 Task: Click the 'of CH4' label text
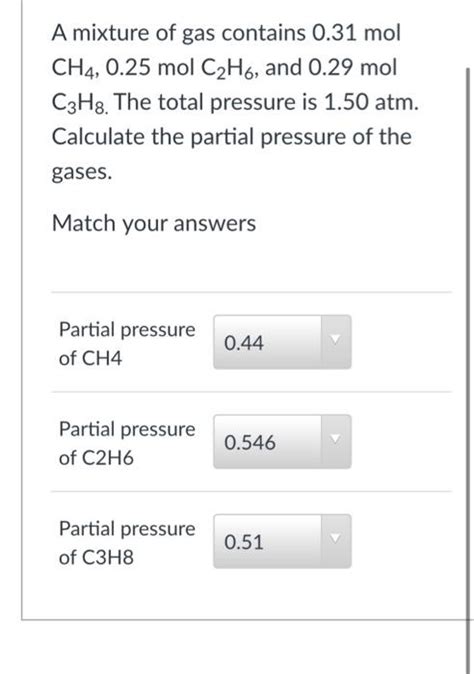pyautogui.click(x=90, y=358)
